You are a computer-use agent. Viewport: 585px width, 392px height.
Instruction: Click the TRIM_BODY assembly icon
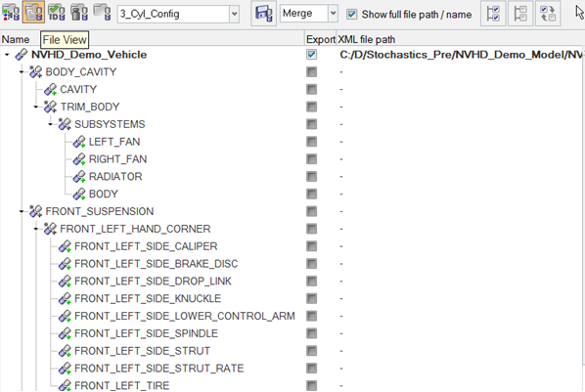pos(50,107)
